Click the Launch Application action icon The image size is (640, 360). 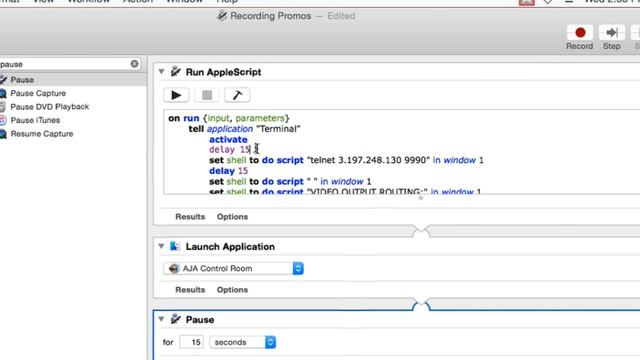pos(175,246)
